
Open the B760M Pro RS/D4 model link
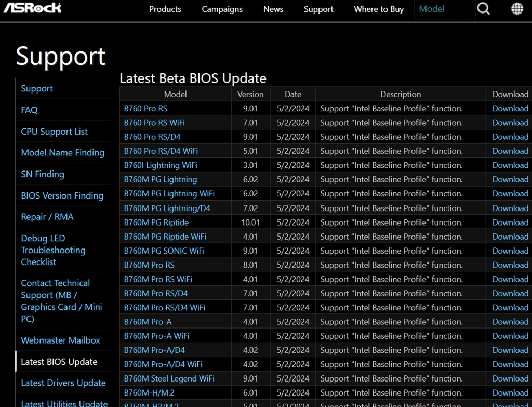pos(156,293)
